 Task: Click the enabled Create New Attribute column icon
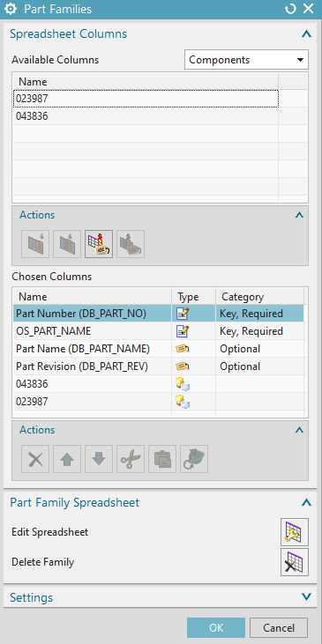click(x=99, y=244)
